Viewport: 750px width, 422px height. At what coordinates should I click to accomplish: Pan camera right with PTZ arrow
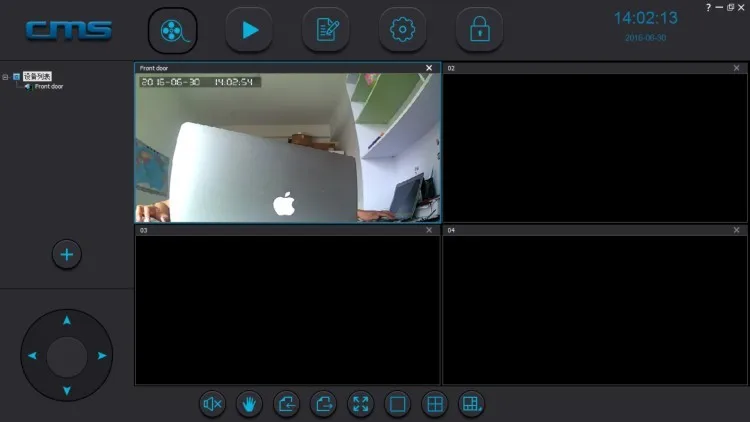coord(102,356)
